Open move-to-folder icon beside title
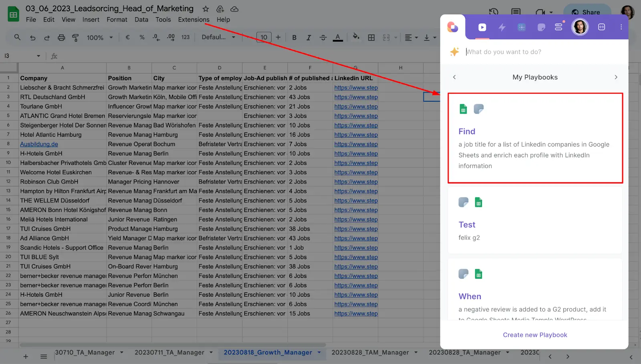The width and height of the screenshot is (641, 364). point(220,9)
